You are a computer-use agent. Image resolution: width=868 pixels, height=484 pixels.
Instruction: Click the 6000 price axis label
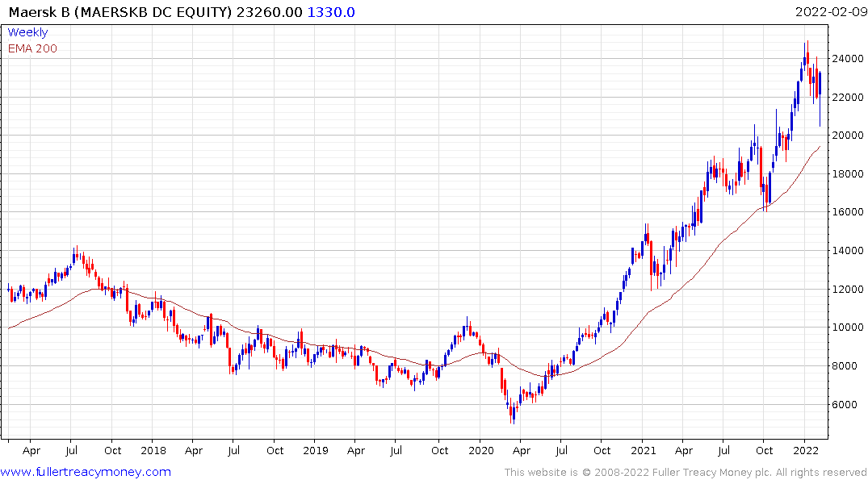(x=845, y=405)
